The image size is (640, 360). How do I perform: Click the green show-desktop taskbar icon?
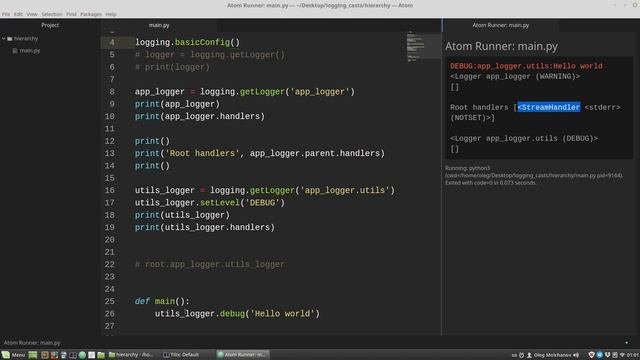tap(33, 355)
